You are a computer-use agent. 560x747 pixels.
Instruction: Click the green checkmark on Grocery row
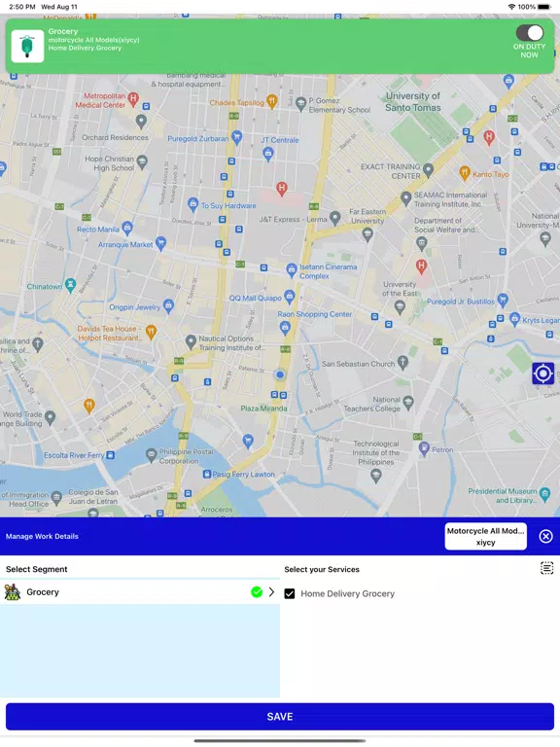click(x=257, y=592)
